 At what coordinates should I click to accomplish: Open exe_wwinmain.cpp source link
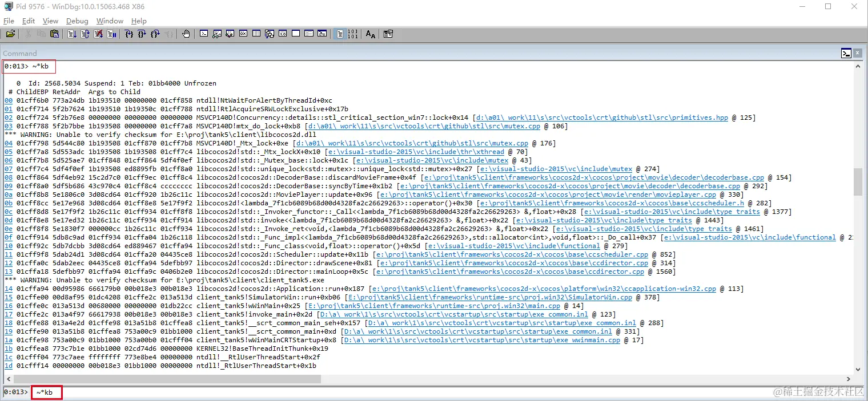[x=481, y=340]
